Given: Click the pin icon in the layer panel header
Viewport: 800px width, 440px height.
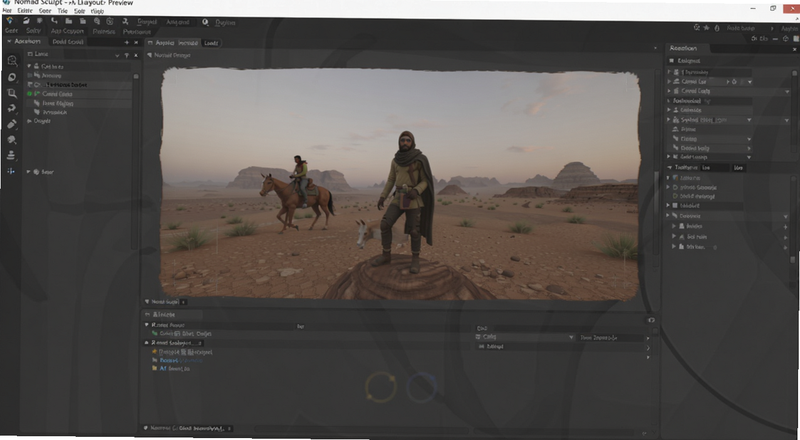Looking at the screenshot, I should tap(127, 55).
